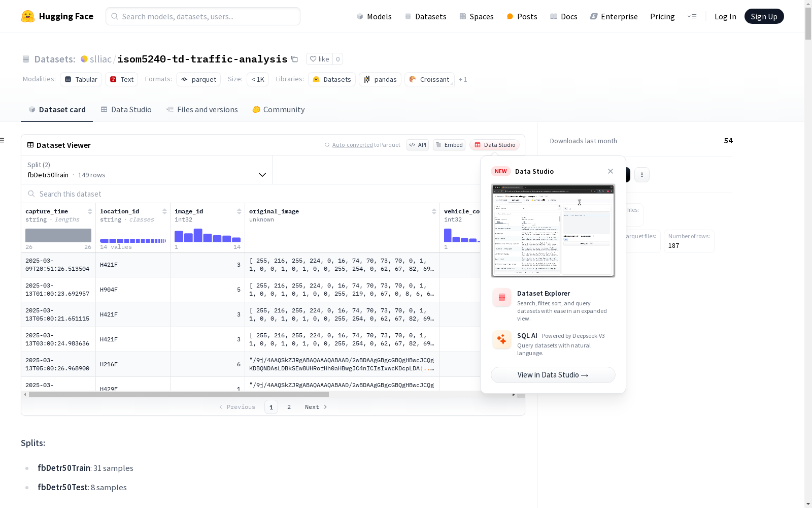Sort the image_id column
Image resolution: width=812 pixels, height=508 pixels.
click(x=239, y=211)
